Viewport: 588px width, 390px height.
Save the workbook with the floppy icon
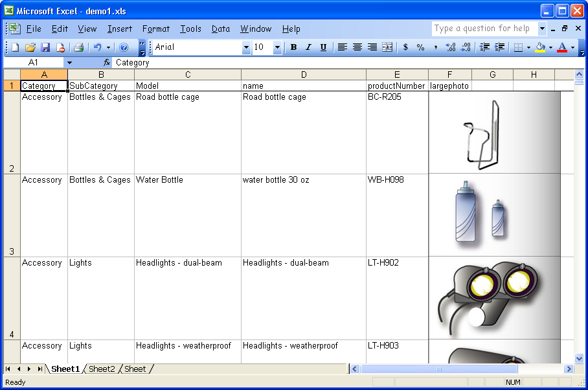45,47
